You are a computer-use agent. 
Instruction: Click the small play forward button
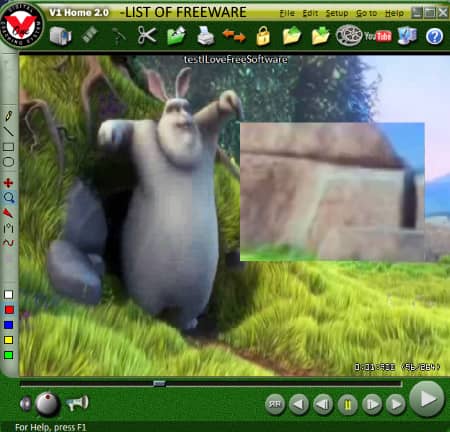coord(396,405)
